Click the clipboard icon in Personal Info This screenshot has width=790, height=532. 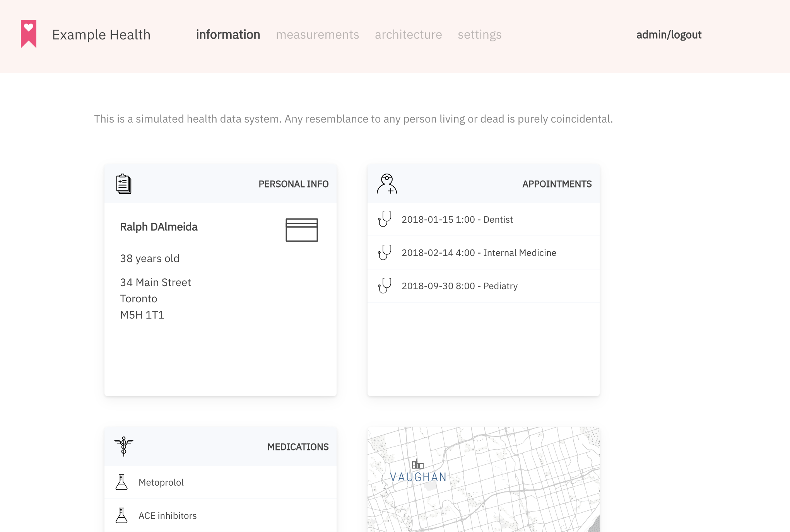tap(123, 184)
